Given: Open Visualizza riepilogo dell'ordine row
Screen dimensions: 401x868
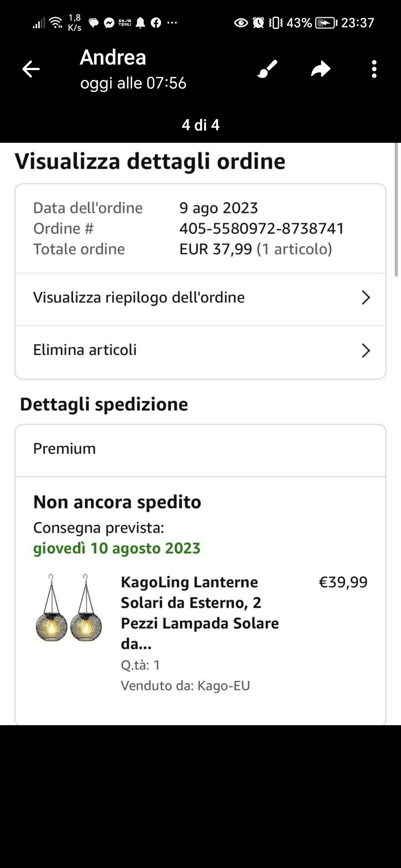Looking at the screenshot, I should point(139,297).
